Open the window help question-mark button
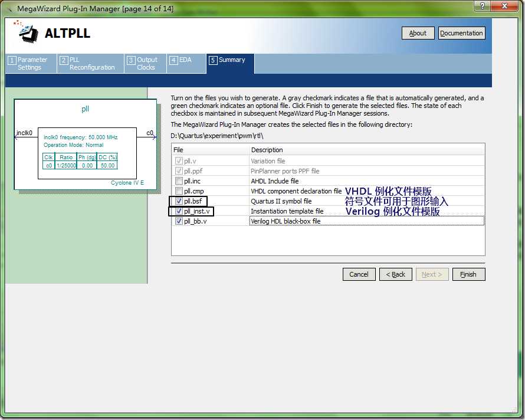This screenshot has width=525, height=420. [x=482, y=6]
